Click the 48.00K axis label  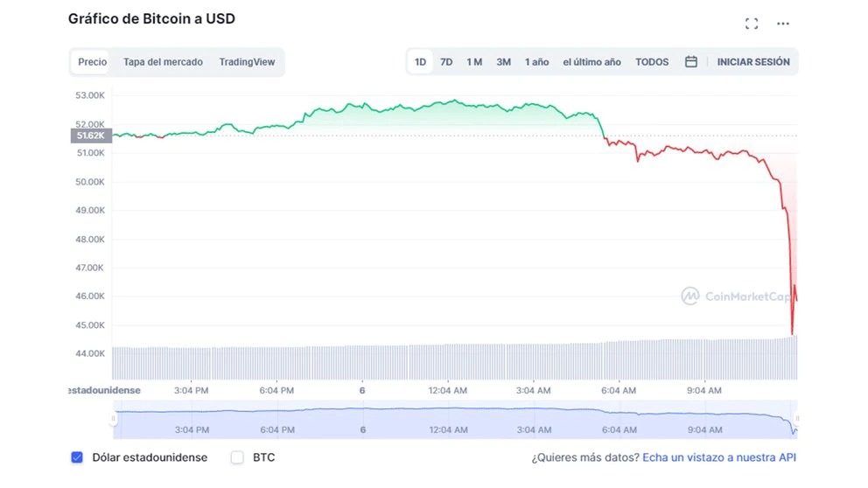click(89, 239)
